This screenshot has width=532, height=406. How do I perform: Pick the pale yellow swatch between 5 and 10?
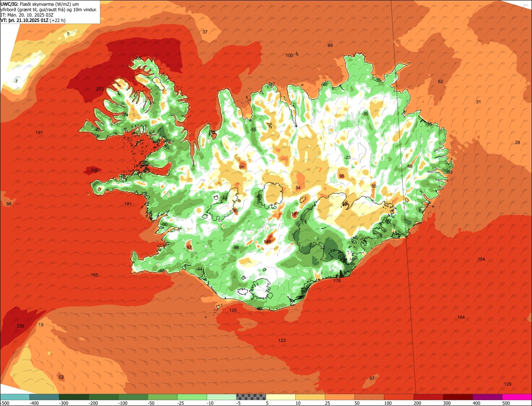point(281,397)
